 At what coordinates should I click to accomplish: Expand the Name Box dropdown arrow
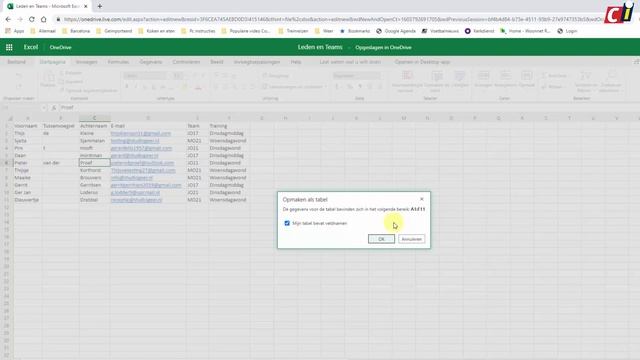pos(44,108)
